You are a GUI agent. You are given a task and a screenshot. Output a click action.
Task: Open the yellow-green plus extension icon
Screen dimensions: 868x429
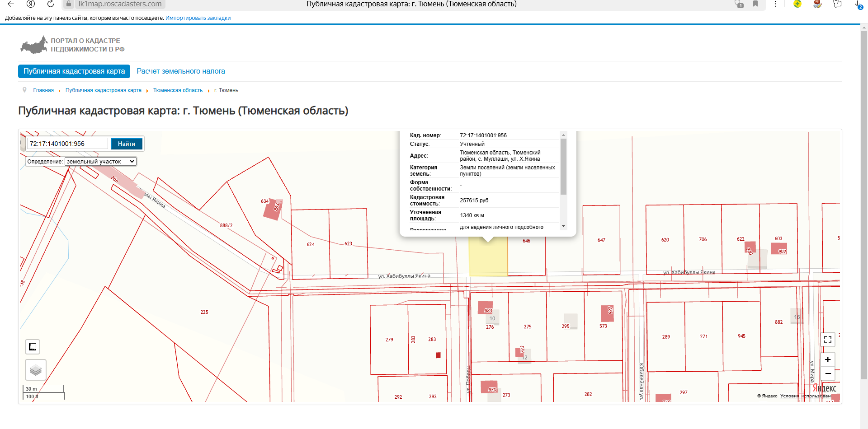(x=797, y=4)
